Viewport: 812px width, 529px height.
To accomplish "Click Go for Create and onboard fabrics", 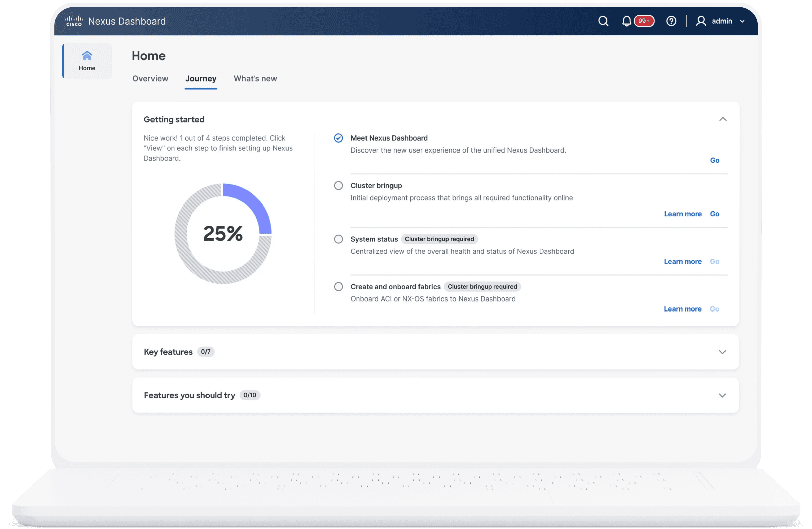I will point(714,309).
